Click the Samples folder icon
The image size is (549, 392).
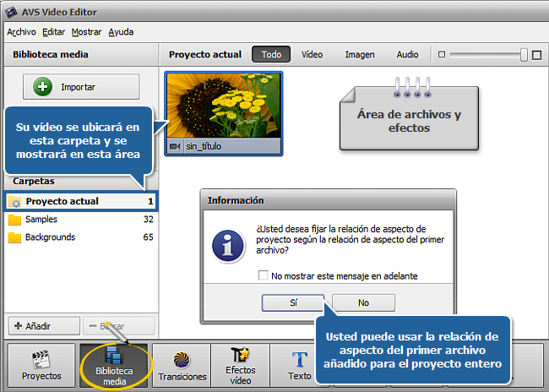click(x=14, y=220)
